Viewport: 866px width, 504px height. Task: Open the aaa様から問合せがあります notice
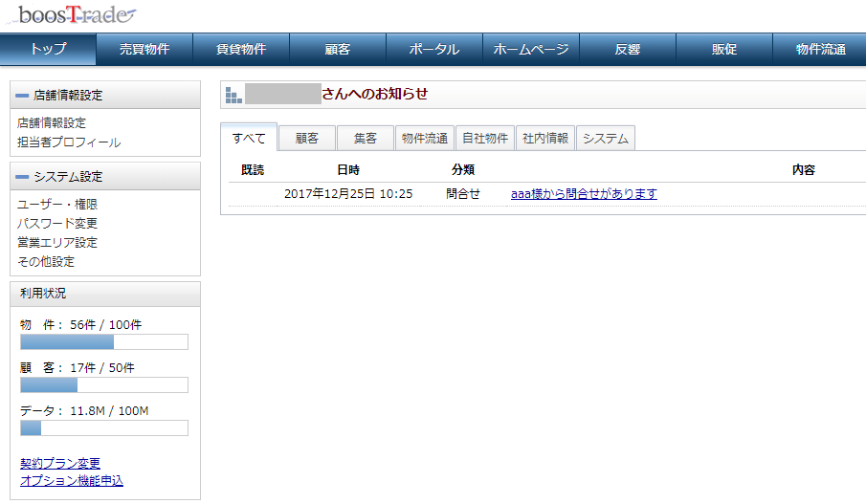coord(584,193)
